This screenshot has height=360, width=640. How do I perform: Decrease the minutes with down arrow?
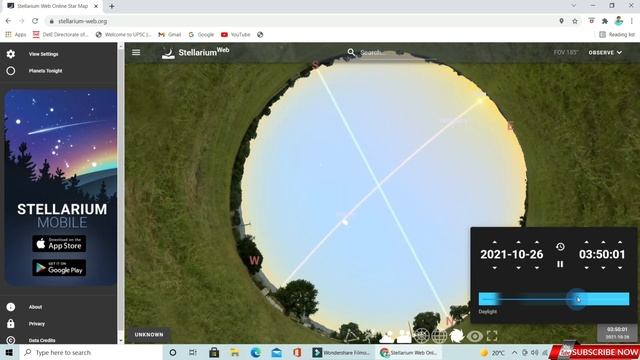click(603, 268)
